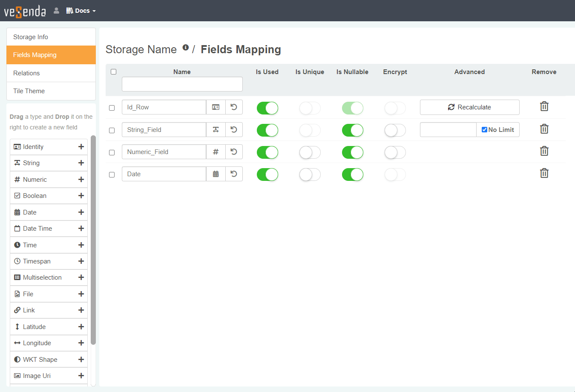This screenshot has height=392, width=575.
Task: Click the info icon beside Storage Name
Action: click(186, 48)
